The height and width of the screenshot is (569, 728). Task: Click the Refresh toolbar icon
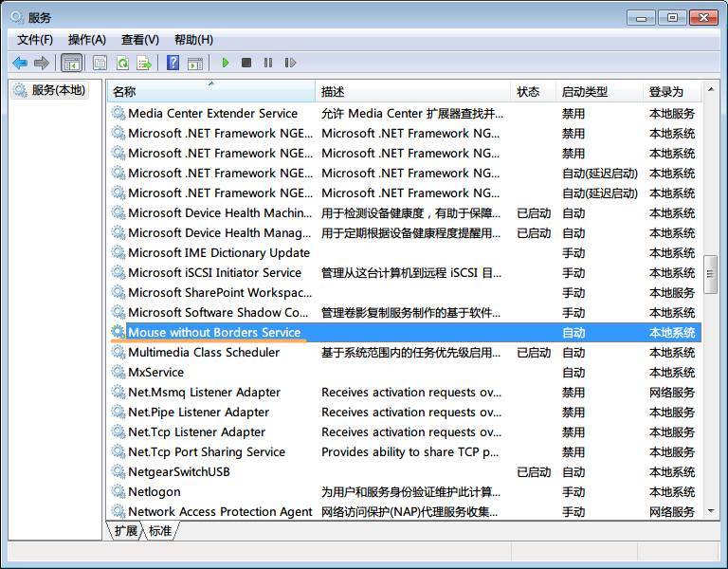122,63
